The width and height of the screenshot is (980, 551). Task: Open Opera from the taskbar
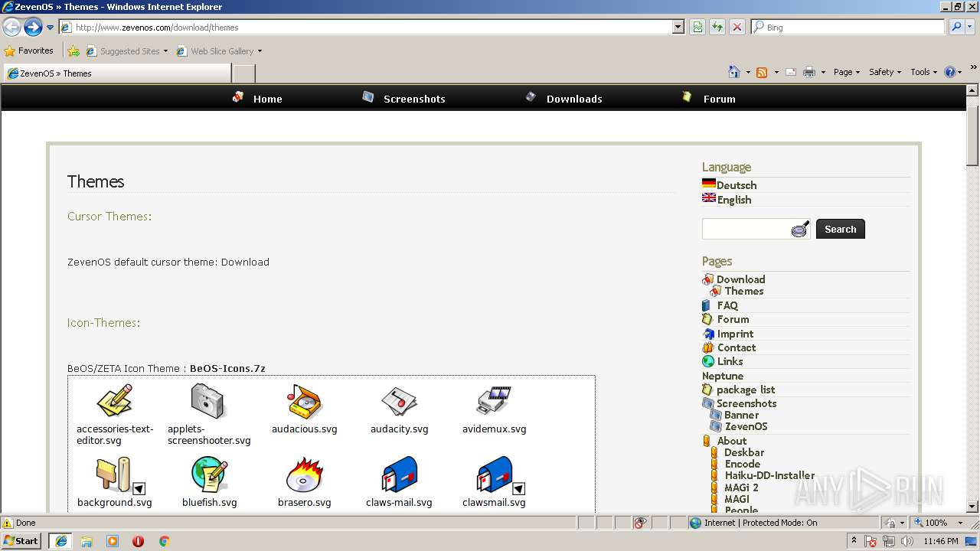[138, 541]
